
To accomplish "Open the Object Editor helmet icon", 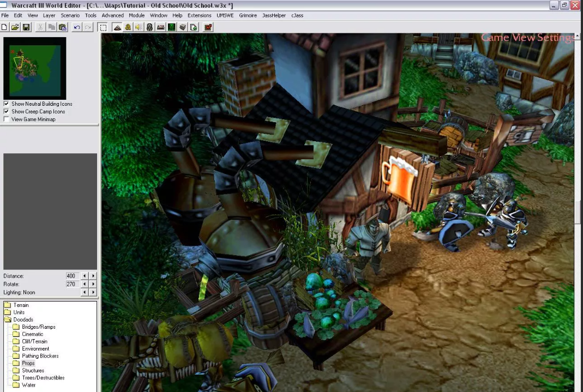I will 149,27.
